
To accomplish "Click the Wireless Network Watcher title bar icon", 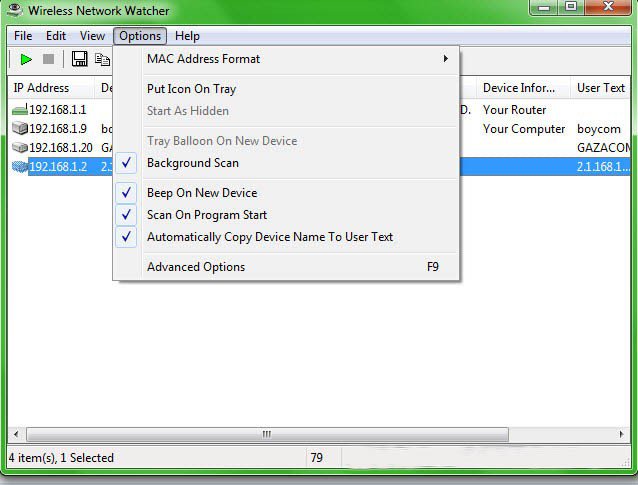I will pyautogui.click(x=14, y=11).
